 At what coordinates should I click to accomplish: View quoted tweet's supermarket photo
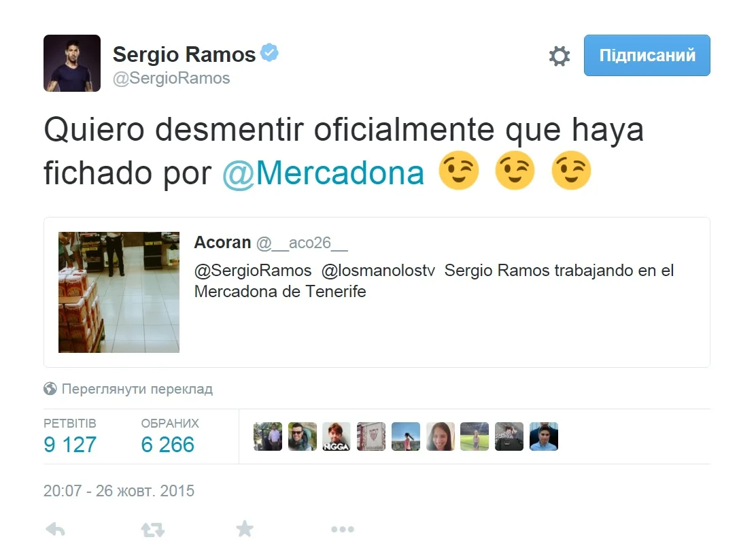tap(118, 292)
